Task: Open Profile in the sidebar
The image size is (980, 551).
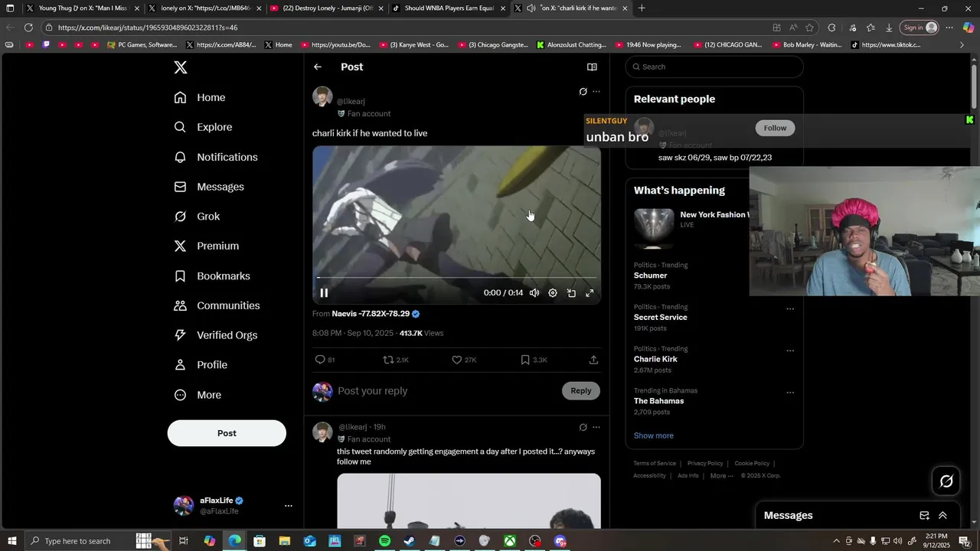Action: 201,365
